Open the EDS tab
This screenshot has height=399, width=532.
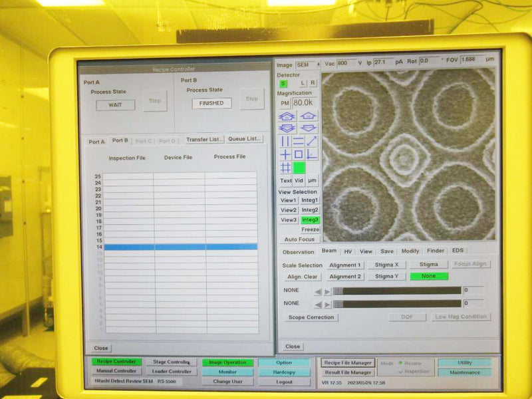[458, 251]
